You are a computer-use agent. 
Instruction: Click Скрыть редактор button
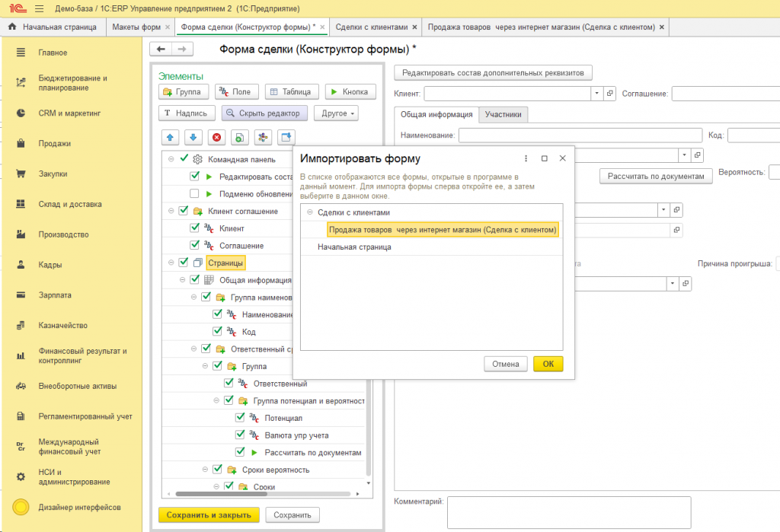pyautogui.click(x=264, y=113)
